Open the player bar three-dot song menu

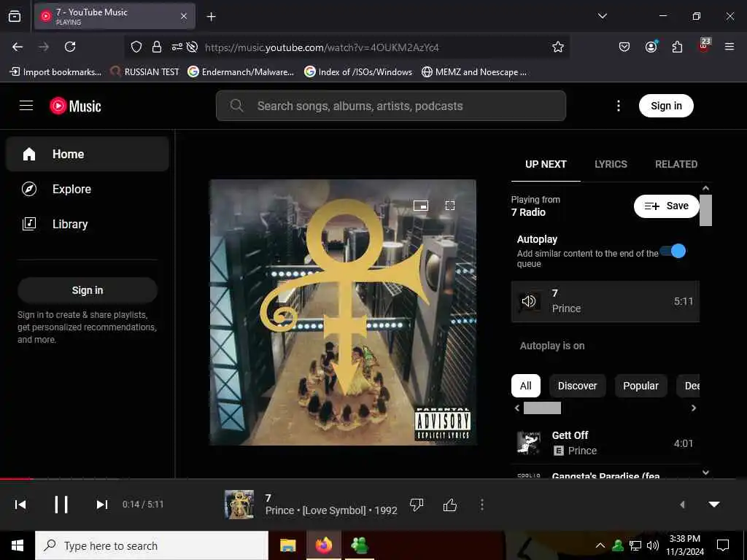point(482,505)
